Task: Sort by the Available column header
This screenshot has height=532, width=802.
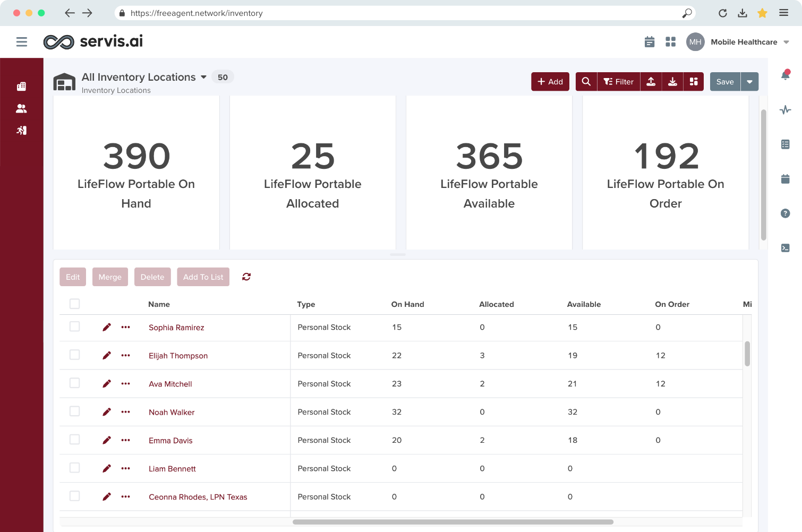Action: pos(584,304)
